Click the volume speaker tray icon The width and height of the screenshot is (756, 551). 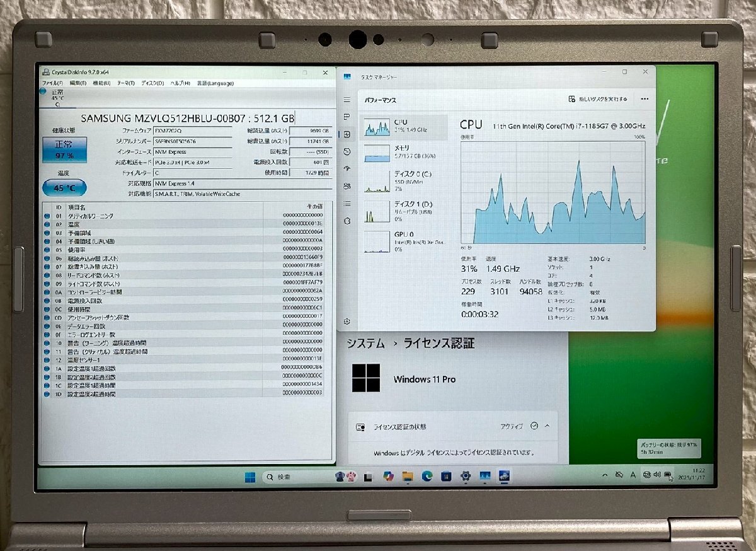tap(657, 475)
